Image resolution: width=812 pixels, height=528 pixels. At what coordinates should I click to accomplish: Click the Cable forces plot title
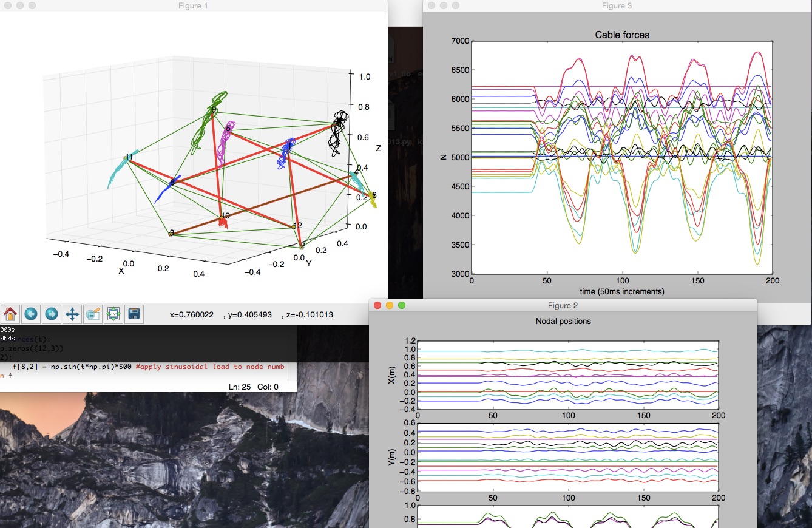[622, 35]
